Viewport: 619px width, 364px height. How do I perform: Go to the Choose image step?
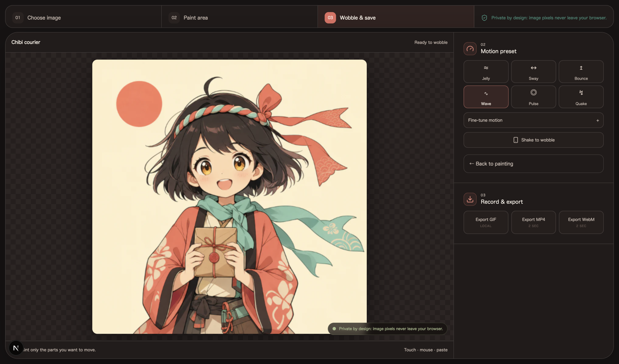(x=83, y=17)
